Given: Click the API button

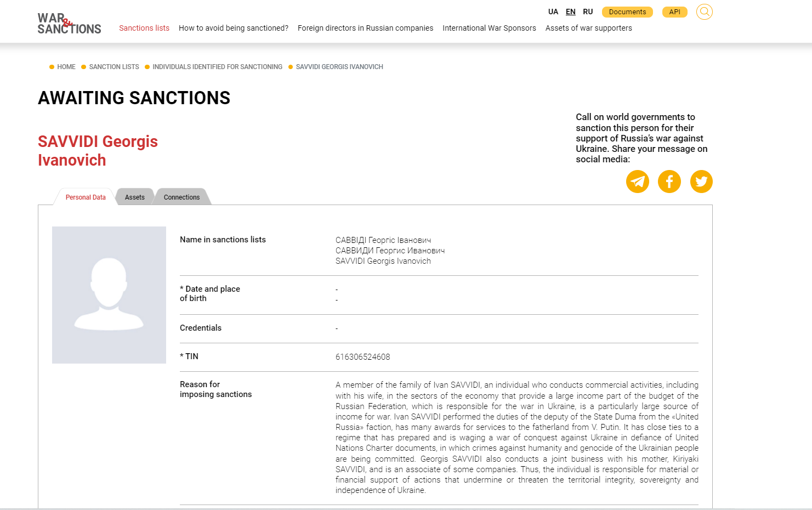Looking at the screenshot, I should pyautogui.click(x=674, y=12).
